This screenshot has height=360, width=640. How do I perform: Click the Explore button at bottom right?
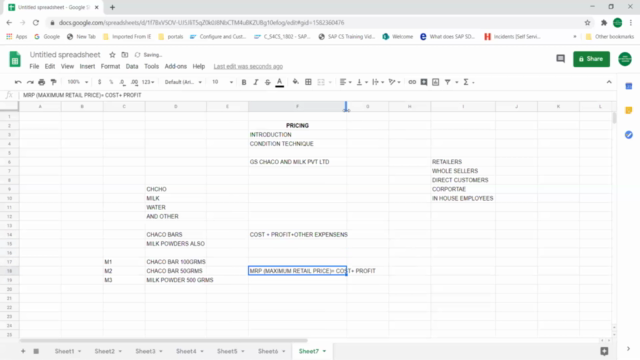604,351
